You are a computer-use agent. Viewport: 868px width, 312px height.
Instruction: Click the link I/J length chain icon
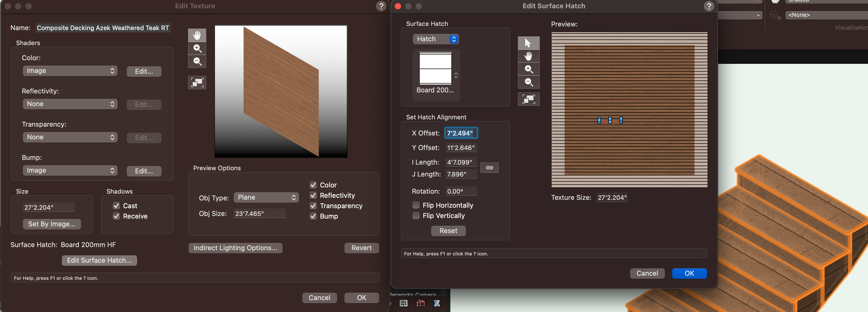pos(489,167)
